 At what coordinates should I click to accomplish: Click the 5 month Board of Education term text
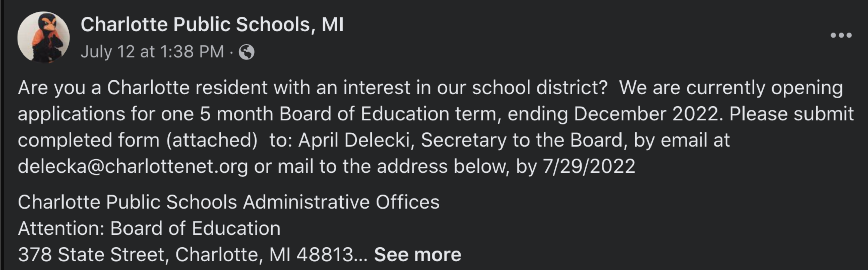coord(348,114)
